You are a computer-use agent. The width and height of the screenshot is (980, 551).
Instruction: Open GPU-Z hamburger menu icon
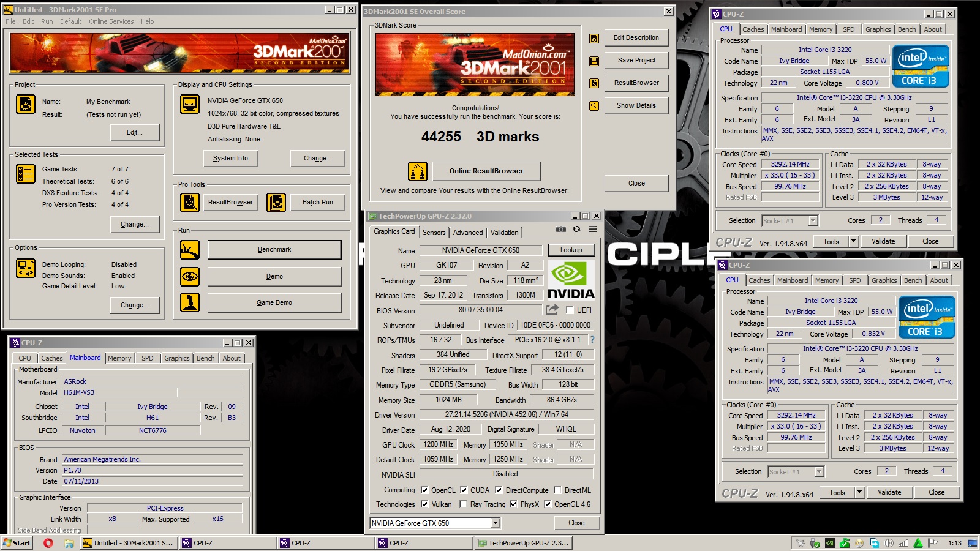click(x=593, y=229)
